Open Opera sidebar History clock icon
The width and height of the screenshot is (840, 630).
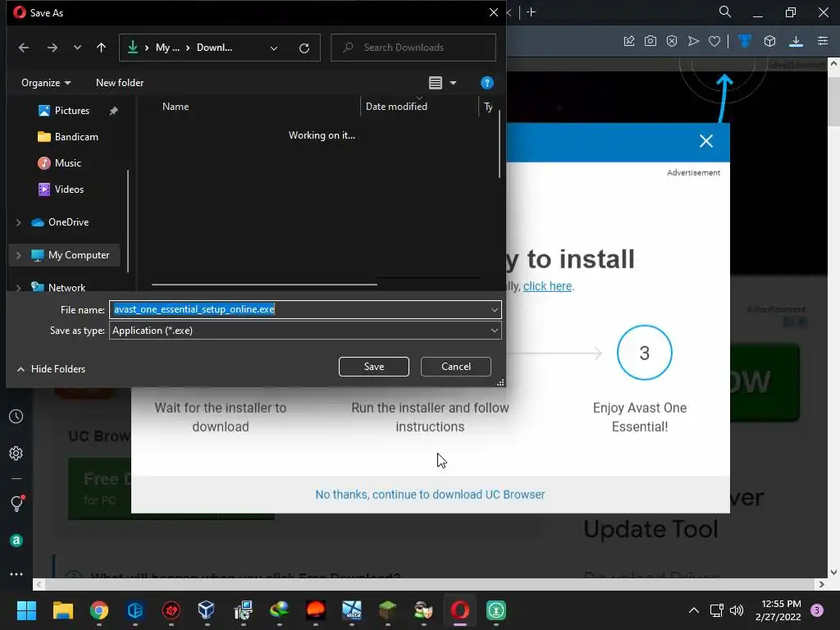coord(16,416)
